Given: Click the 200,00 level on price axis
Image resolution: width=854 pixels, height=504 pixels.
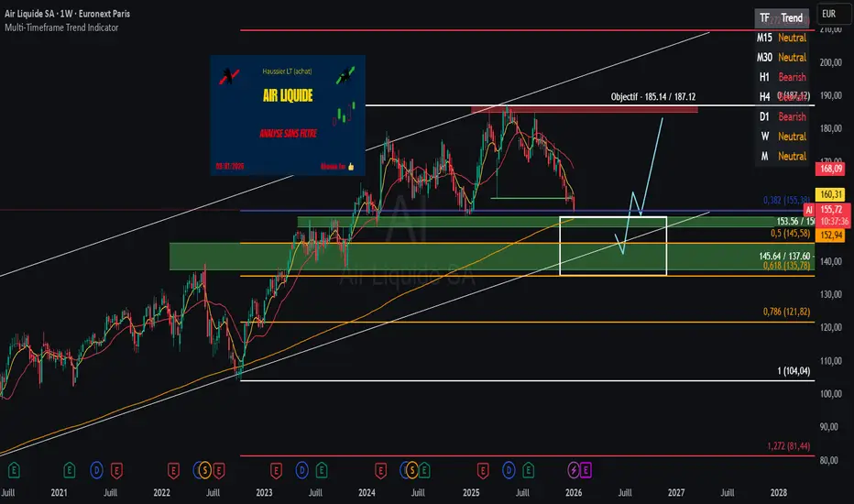Looking at the screenshot, I should (x=831, y=62).
